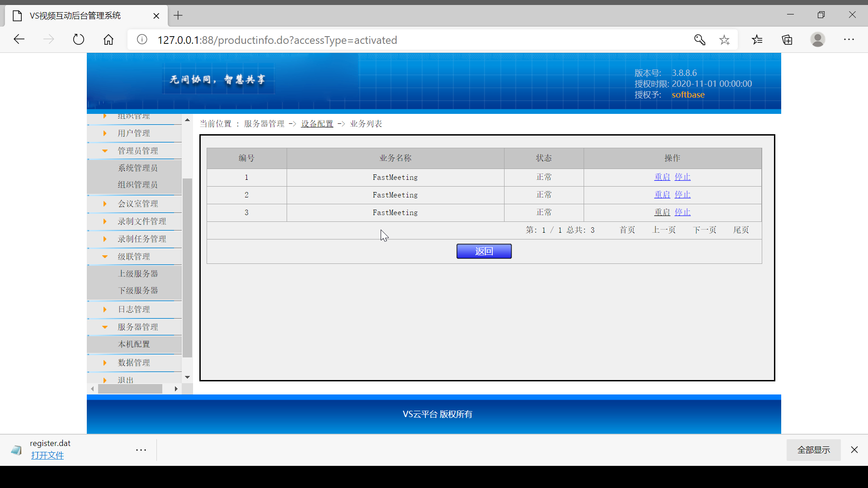Screen dimensions: 868x488
Task: Click the sidebar scroll up arrow
Action: 187,120
